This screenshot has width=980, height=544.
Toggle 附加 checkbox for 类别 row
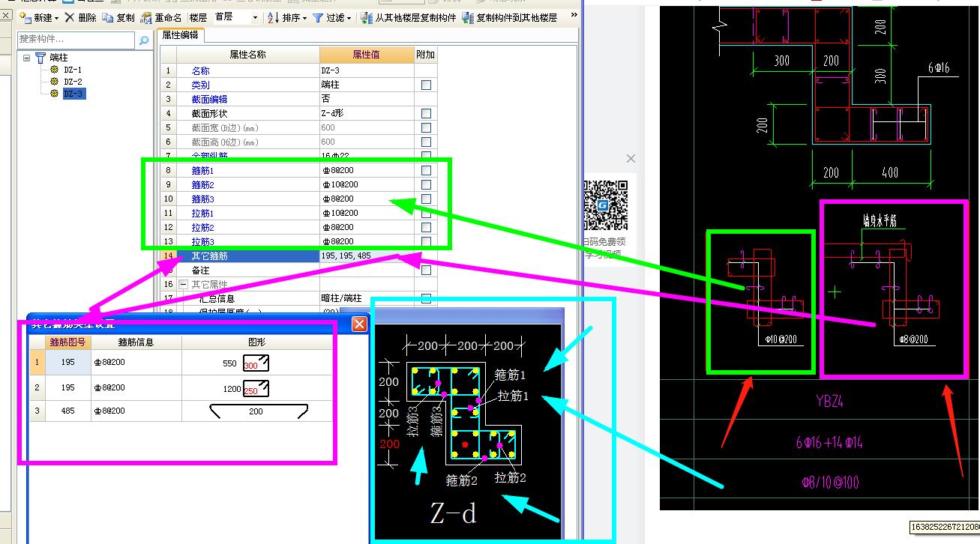click(426, 85)
